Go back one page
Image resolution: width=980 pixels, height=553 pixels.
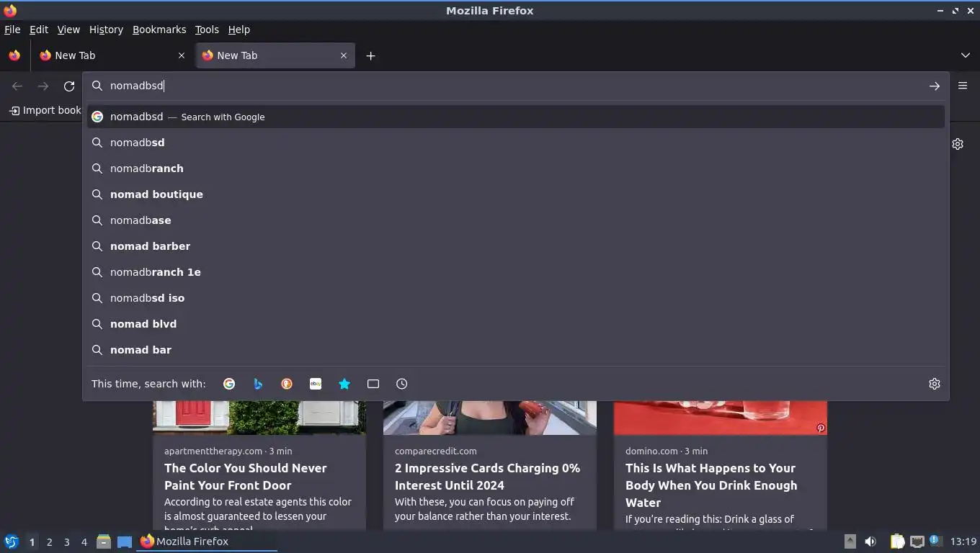[x=17, y=86]
